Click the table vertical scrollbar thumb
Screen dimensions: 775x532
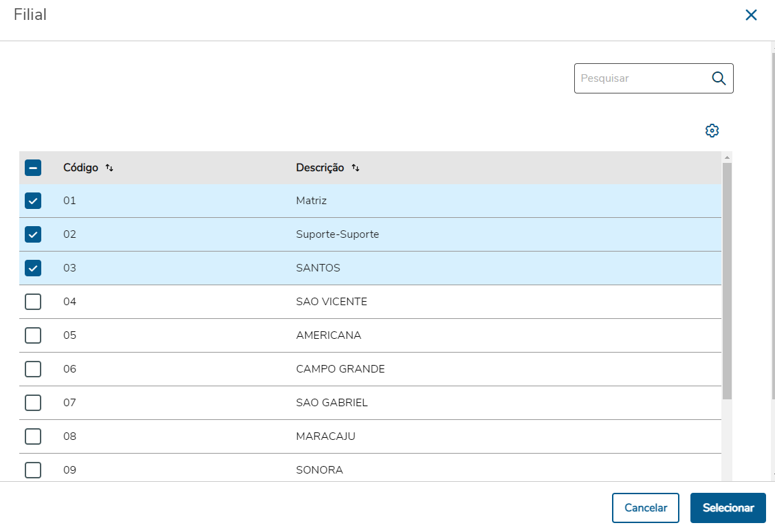pyautogui.click(x=727, y=280)
